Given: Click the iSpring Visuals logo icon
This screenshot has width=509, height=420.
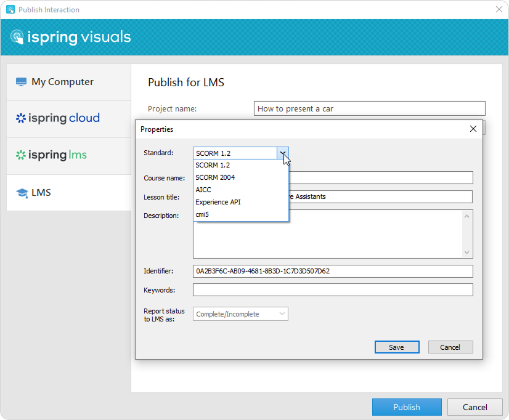Looking at the screenshot, I should (17, 38).
